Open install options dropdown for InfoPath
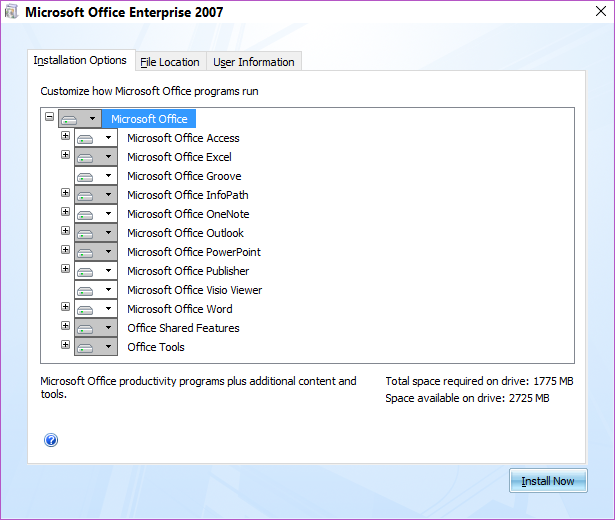 tap(108, 195)
